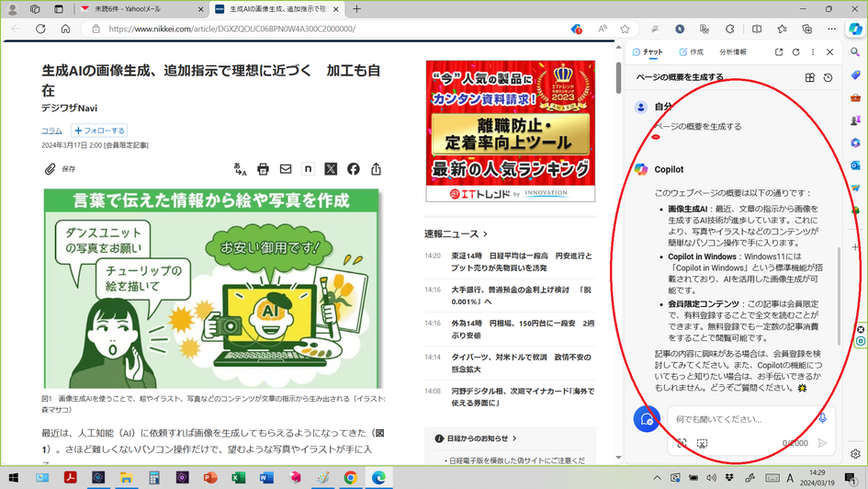868x489 pixels.
Task: Go to browser Home page icon
Action: pyautogui.click(x=65, y=28)
